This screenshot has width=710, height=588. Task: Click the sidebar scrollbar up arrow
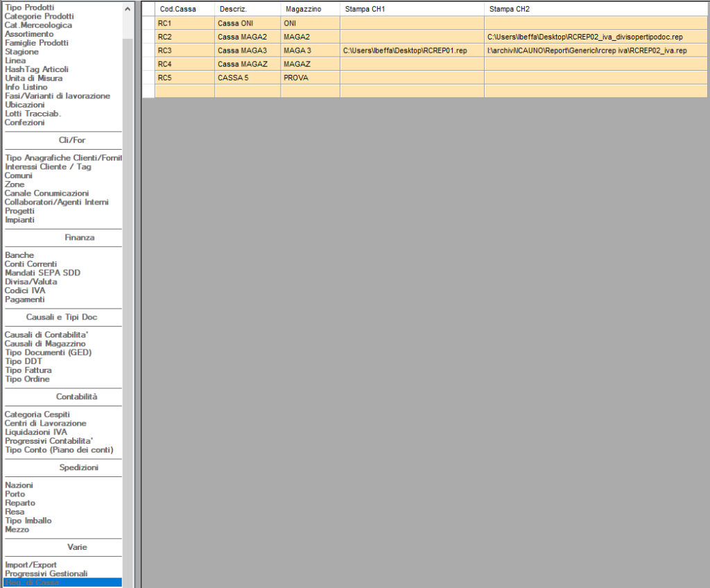point(127,8)
